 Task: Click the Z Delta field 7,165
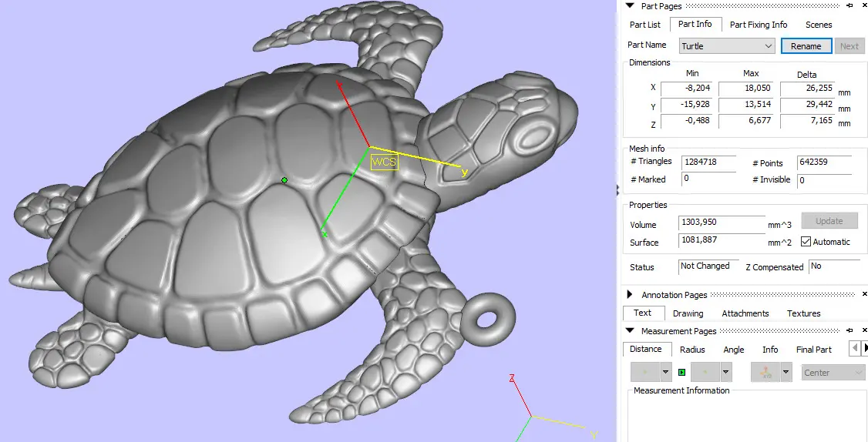(808, 120)
